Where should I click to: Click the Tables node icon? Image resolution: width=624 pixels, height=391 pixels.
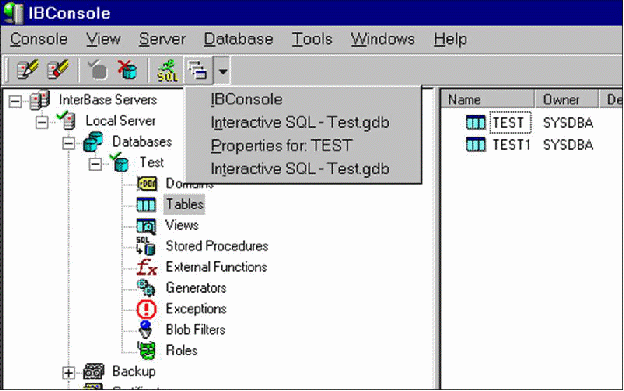click(146, 204)
